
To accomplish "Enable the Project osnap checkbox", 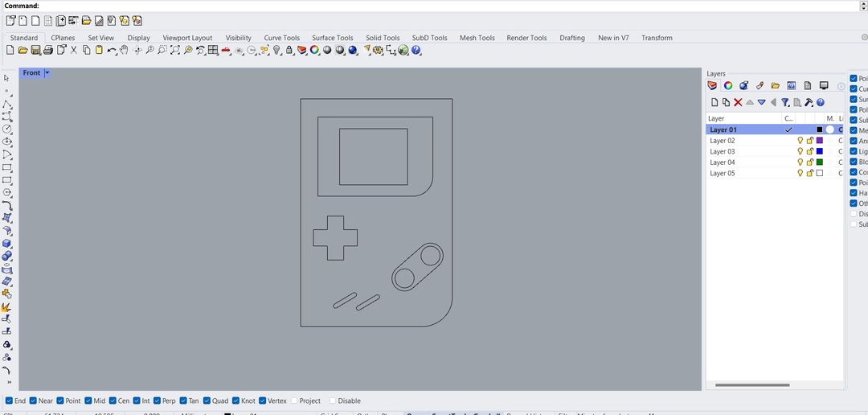I will click(x=294, y=401).
